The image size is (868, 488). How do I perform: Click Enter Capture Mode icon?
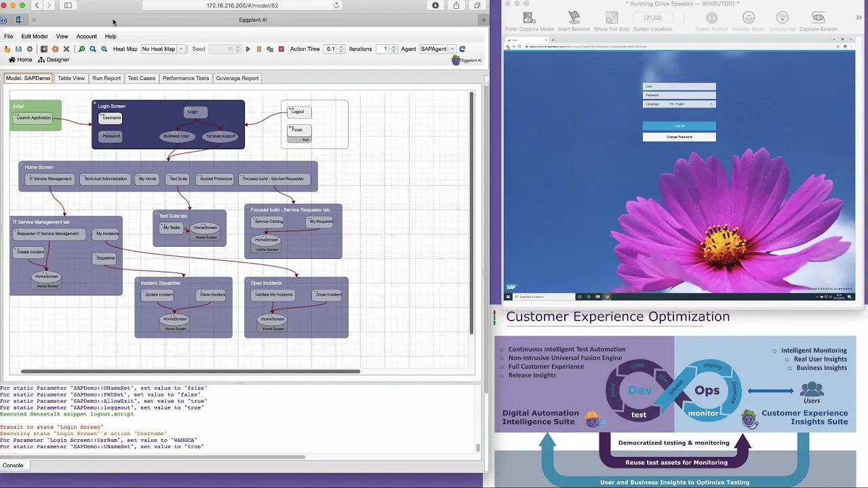click(x=529, y=18)
